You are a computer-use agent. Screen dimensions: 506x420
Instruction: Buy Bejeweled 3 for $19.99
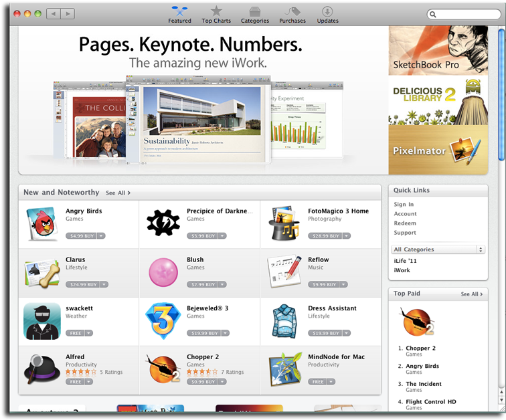[x=203, y=333]
